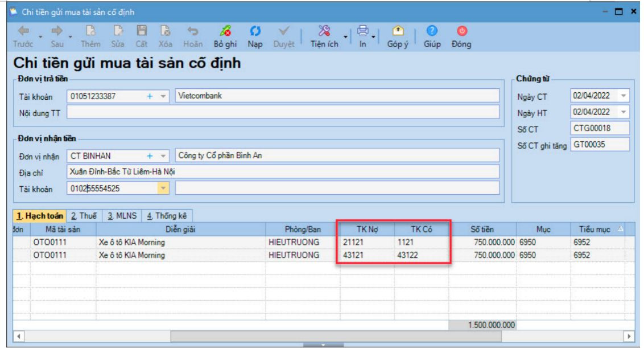Click TK Nợ column header

click(x=367, y=230)
